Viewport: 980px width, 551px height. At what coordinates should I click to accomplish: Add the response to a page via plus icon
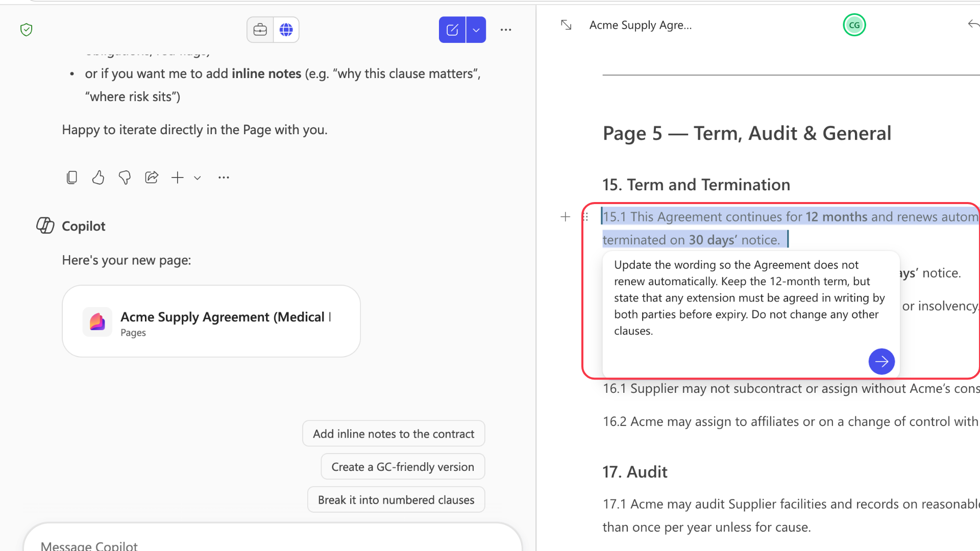[x=177, y=178]
